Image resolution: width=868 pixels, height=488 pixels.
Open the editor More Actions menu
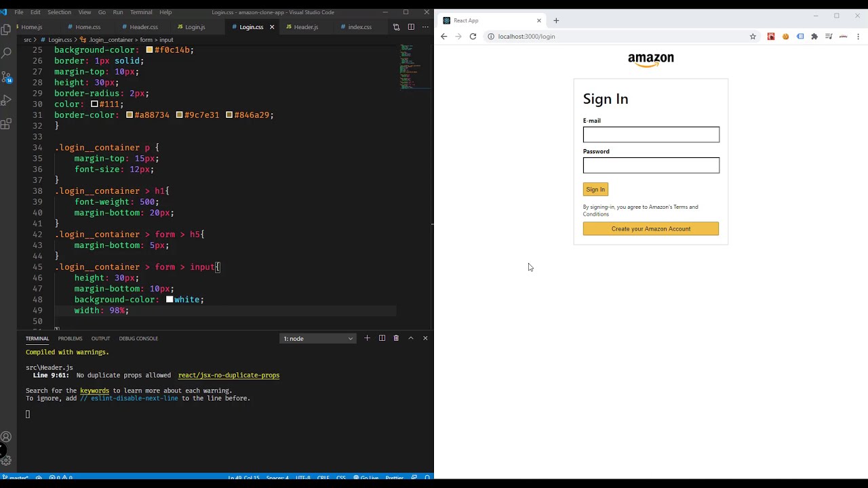tap(425, 27)
